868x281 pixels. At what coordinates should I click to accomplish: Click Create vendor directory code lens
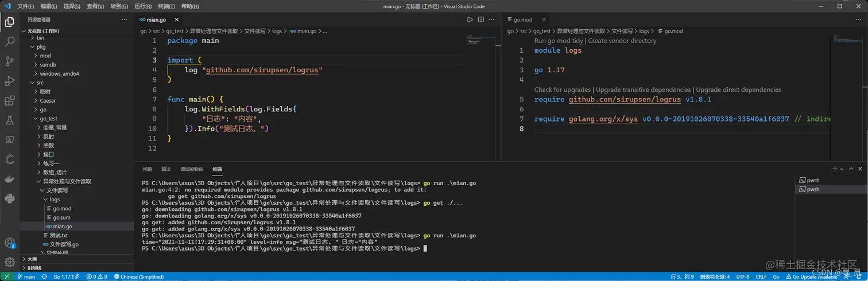coord(622,41)
